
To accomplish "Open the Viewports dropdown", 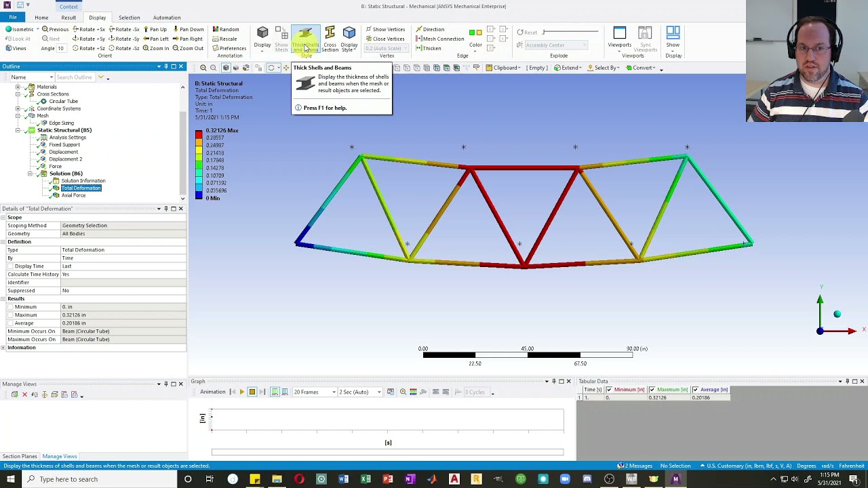I will 619,38.
